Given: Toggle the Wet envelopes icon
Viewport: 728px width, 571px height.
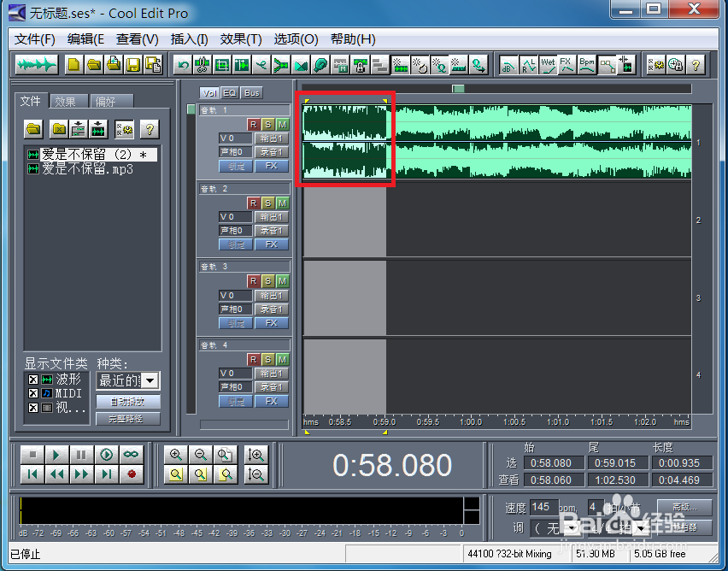Looking at the screenshot, I should [x=548, y=65].
